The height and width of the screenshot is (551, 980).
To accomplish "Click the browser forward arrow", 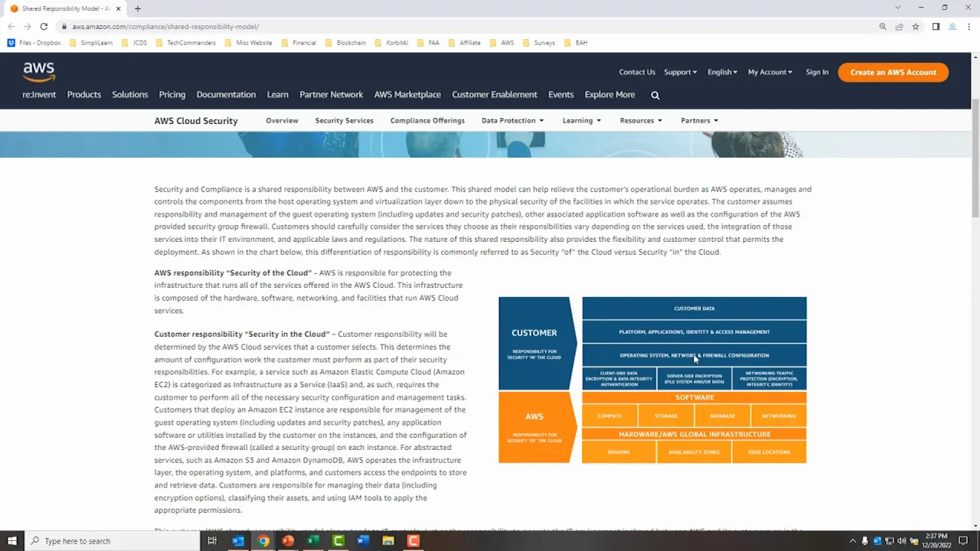I will click(27, 26).
